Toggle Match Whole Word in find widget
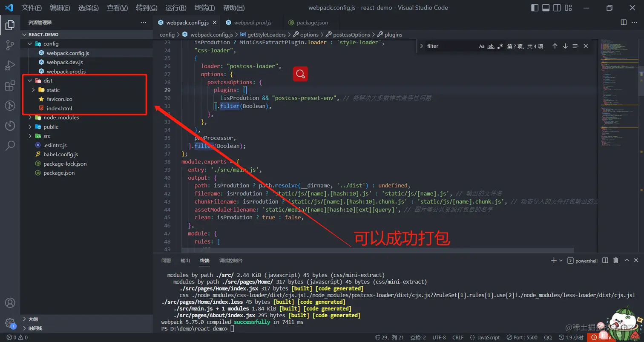 tap(491, 46)
